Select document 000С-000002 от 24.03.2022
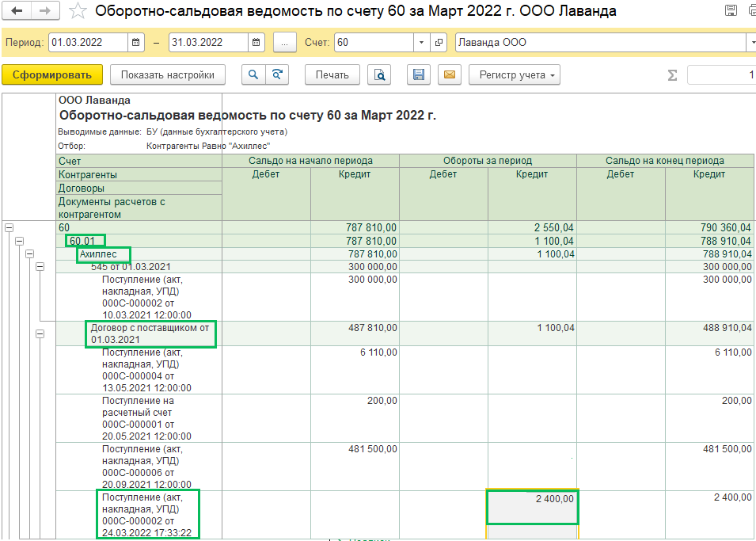This screenshot has width=756, height=541. tap(139, 515)
